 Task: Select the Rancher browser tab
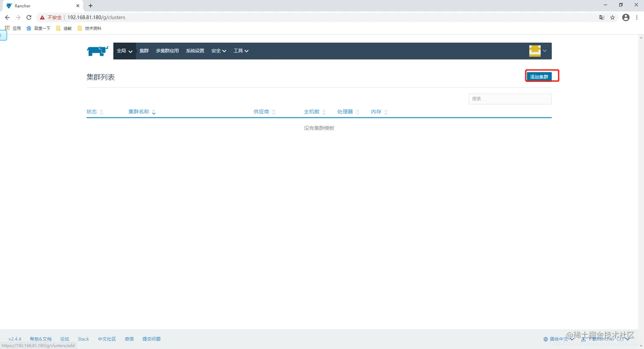point(43,6)
